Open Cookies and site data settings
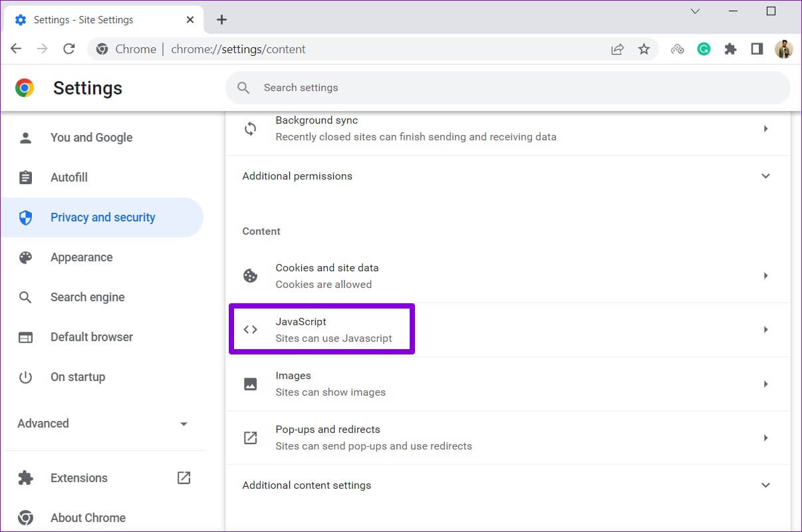The image size is (802, 532). click(x=508, y=276)
